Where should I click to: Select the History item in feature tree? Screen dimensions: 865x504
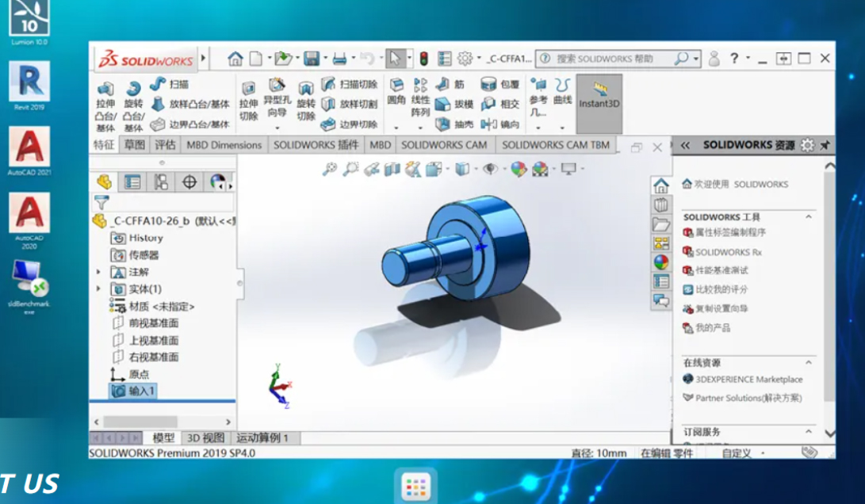point(137,238)
